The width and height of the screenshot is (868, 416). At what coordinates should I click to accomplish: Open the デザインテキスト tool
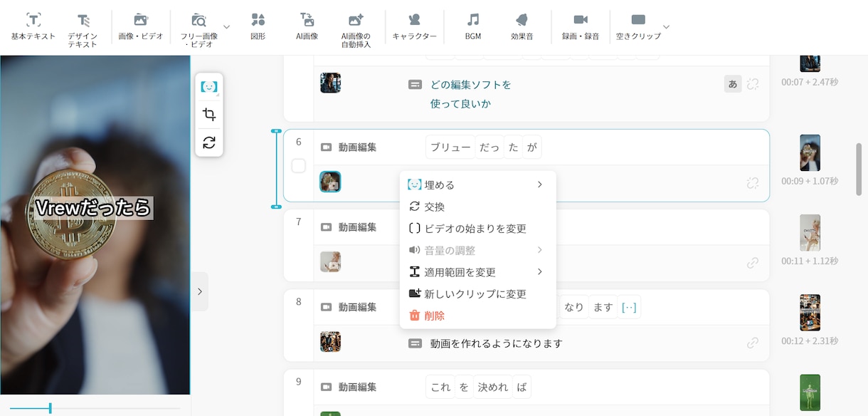(x=83, y=28)
